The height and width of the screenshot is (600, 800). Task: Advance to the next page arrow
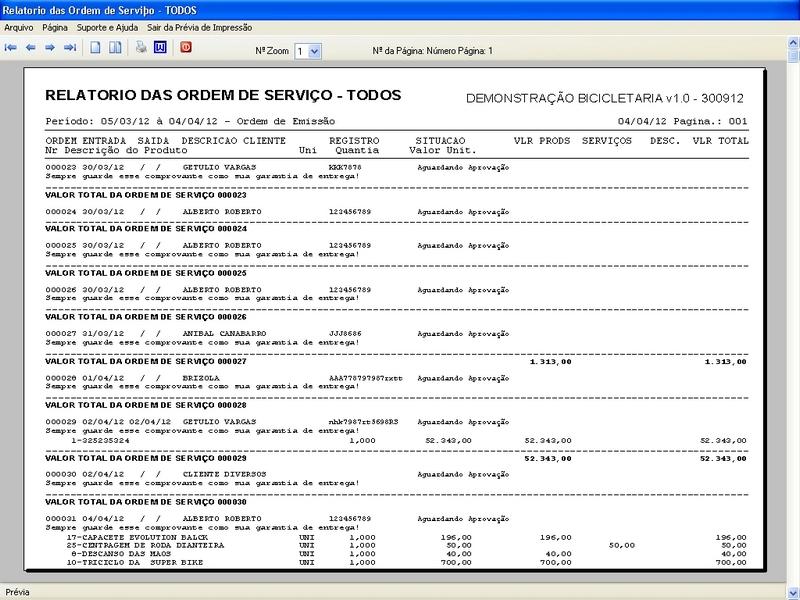(x=50, y=47)
